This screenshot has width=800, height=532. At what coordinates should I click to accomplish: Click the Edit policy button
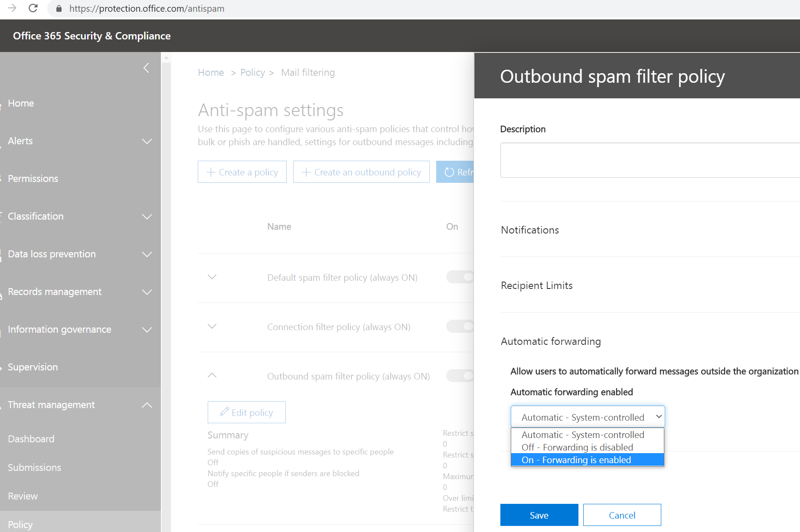pos(246,412)
